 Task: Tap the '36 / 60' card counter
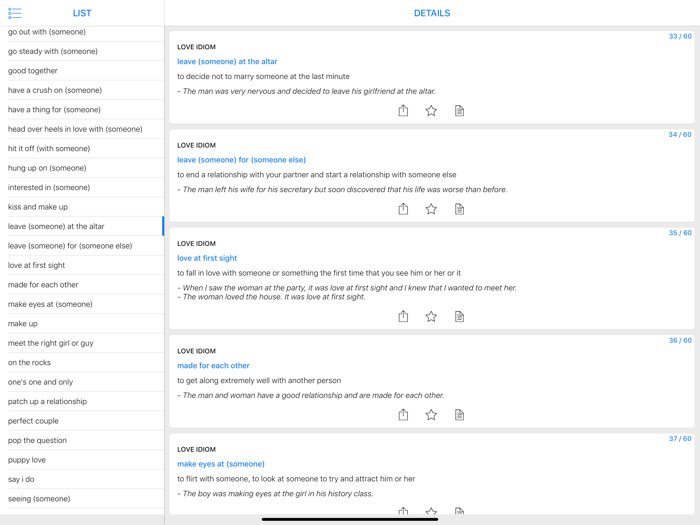point(680,340)
